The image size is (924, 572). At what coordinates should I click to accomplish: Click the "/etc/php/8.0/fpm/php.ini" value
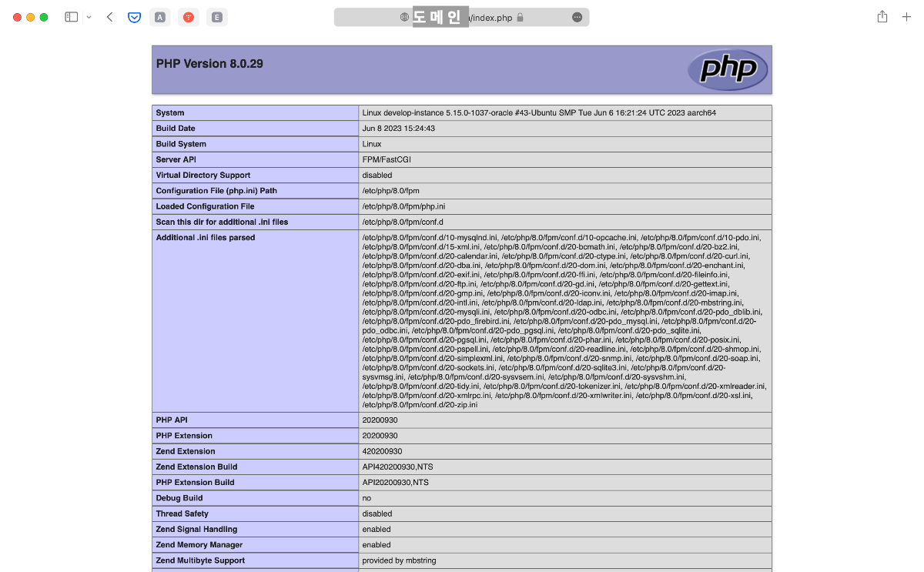403,206
